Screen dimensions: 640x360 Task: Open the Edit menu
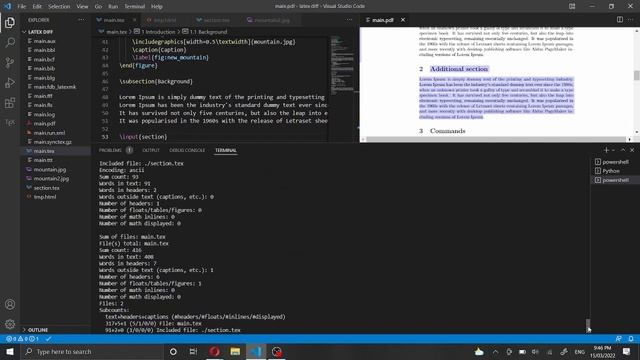coord(37,6)
